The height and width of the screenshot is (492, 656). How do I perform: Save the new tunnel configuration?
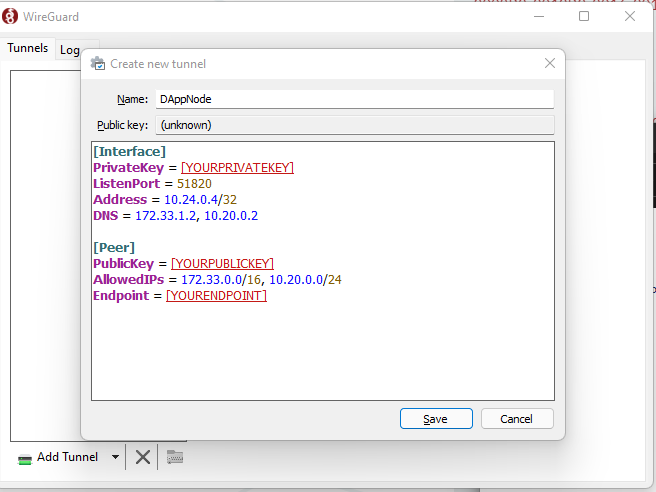click(x=436, y=419)
